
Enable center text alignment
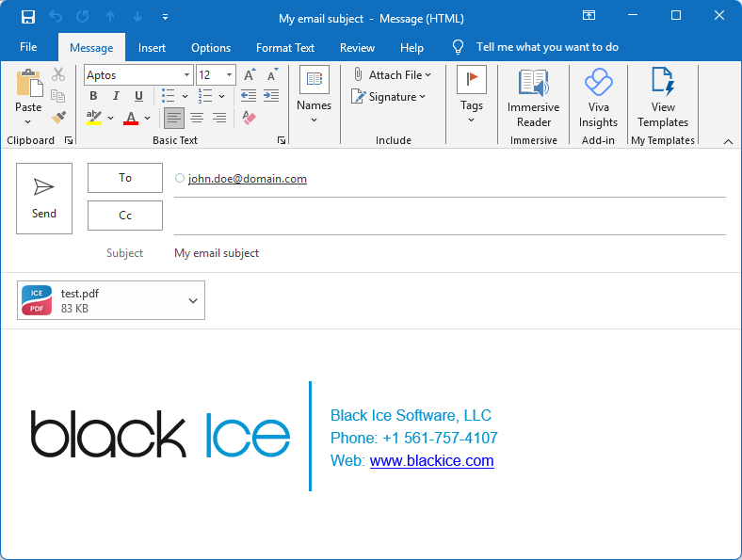(197, 118)
